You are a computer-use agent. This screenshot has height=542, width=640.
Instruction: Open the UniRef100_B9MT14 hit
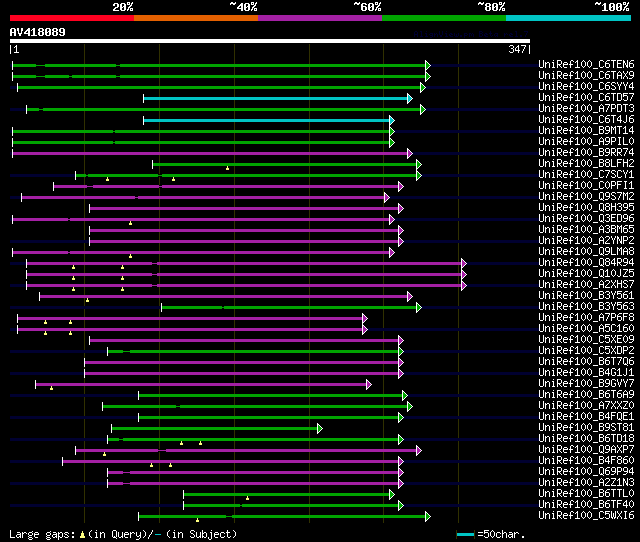586,131
